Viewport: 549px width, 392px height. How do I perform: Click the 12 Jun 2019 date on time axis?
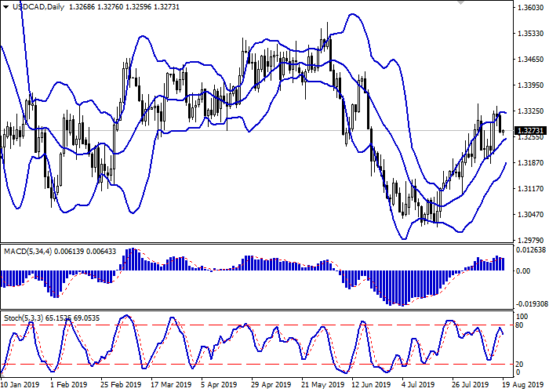pos(369,385)
